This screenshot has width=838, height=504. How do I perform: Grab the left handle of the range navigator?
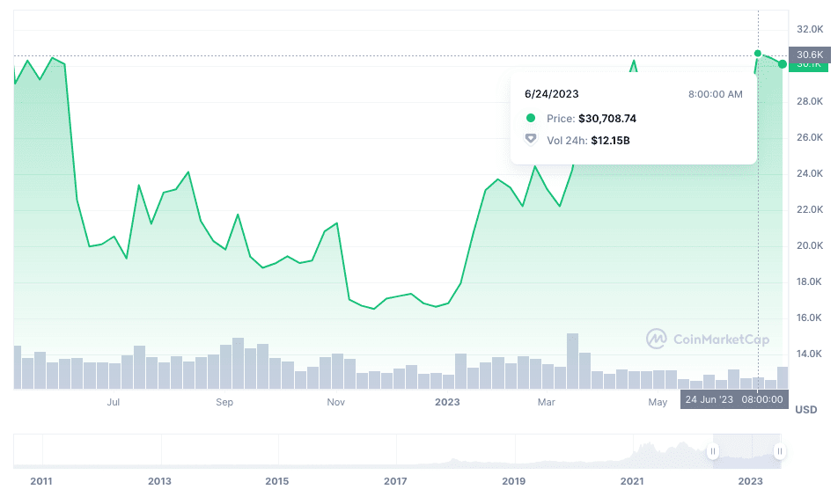(x=713, y=451)
